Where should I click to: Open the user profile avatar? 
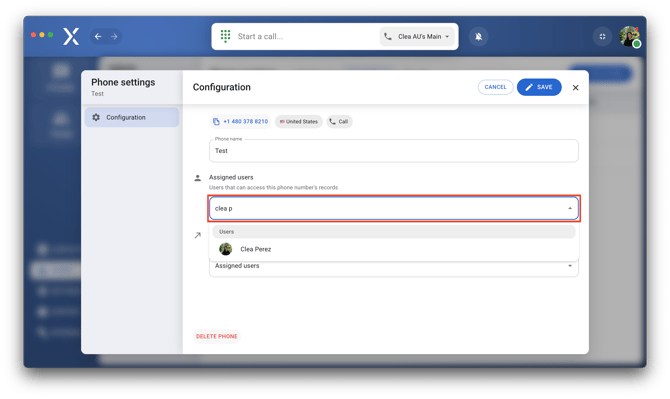click(629, 36)
